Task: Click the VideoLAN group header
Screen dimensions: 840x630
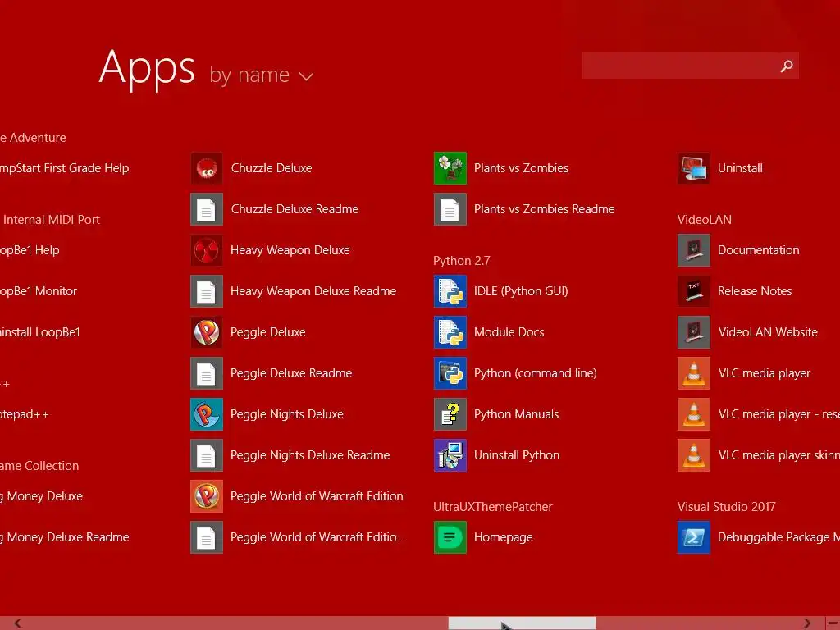Action: pyautogui.click(x=704, y=220)
